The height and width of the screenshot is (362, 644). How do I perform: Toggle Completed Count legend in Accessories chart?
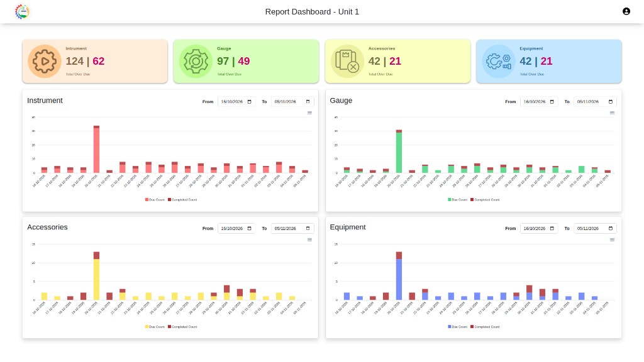point(182,327)
